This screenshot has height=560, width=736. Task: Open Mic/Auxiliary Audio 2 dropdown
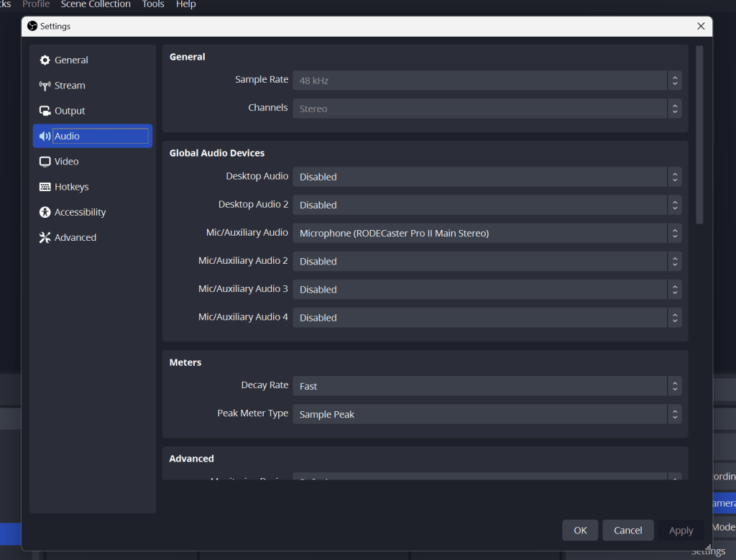487,262
